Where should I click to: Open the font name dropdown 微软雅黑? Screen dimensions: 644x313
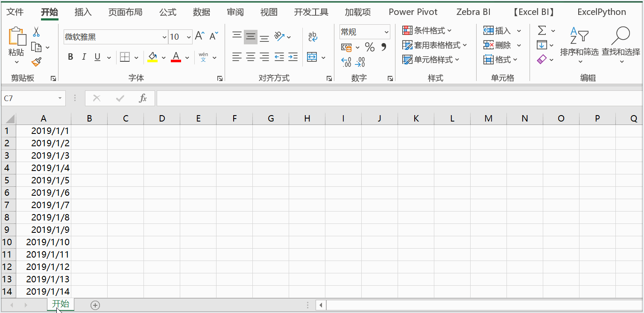coord(164,37)
